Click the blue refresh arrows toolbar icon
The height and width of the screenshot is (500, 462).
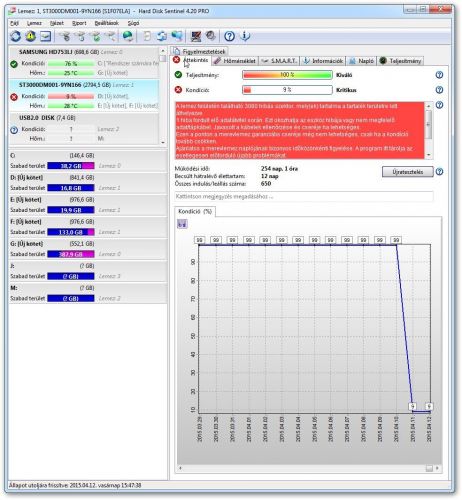[15, 36]
